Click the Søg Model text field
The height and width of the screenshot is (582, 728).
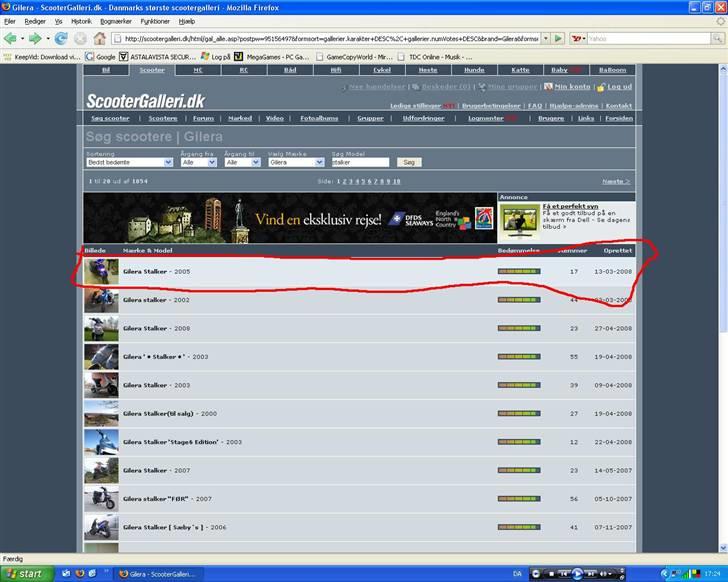pos(360,162)
